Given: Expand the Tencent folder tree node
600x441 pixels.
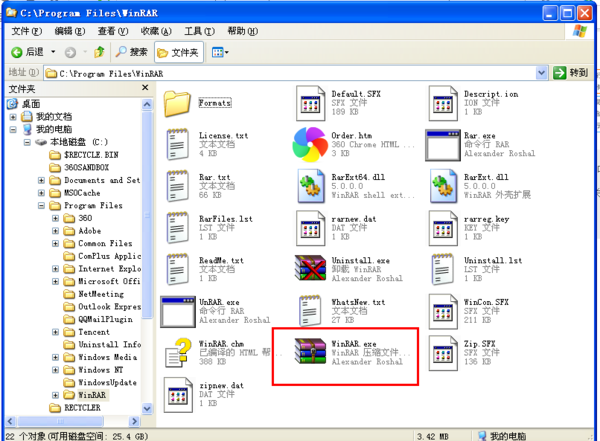Looking at the screenshot, I should pos(55,332).
